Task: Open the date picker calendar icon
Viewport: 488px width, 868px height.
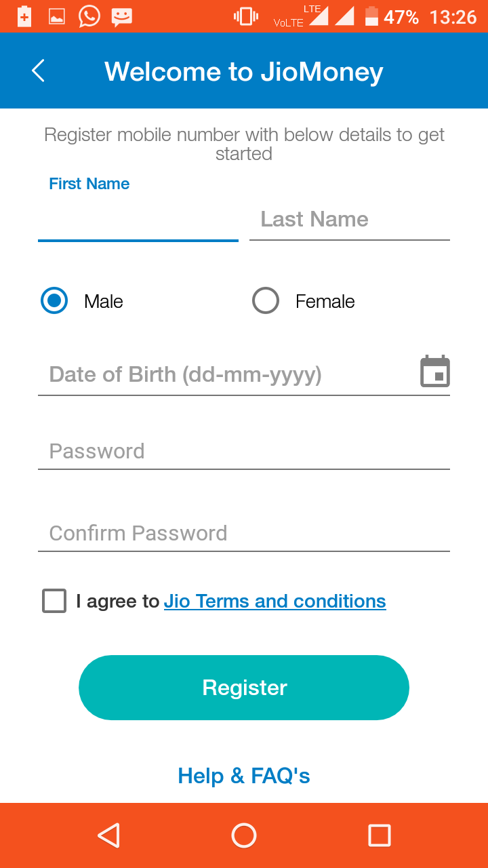Action: point(434,371)
